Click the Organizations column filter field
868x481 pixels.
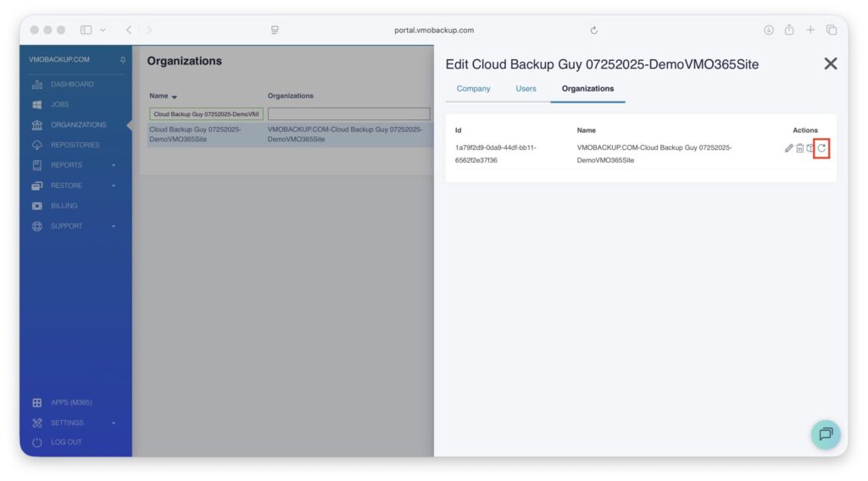(348, 113)
